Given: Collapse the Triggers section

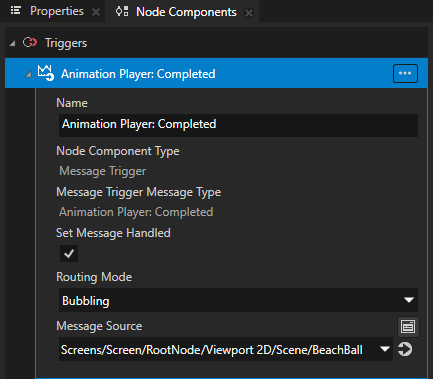Looking at the screenshot, I should coord(12,43).
